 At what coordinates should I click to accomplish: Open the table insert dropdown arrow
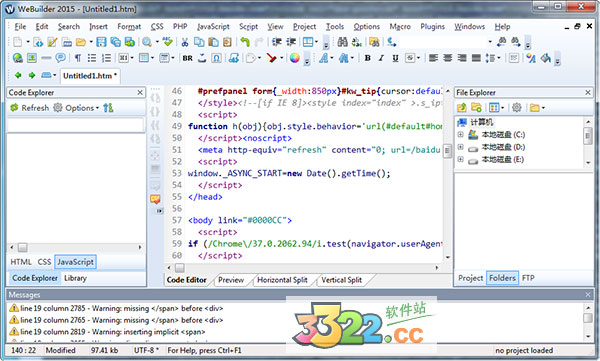tap(152, 58)
